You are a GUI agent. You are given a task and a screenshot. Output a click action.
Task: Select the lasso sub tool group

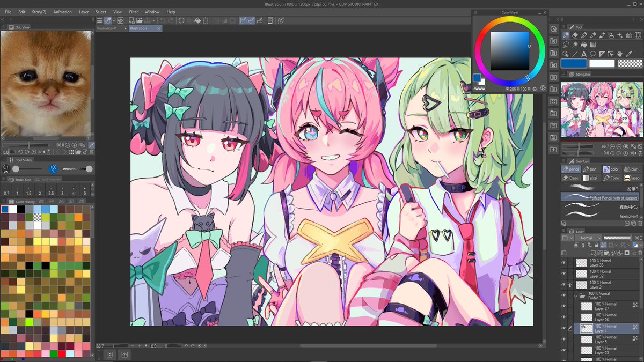coord(633,178)
